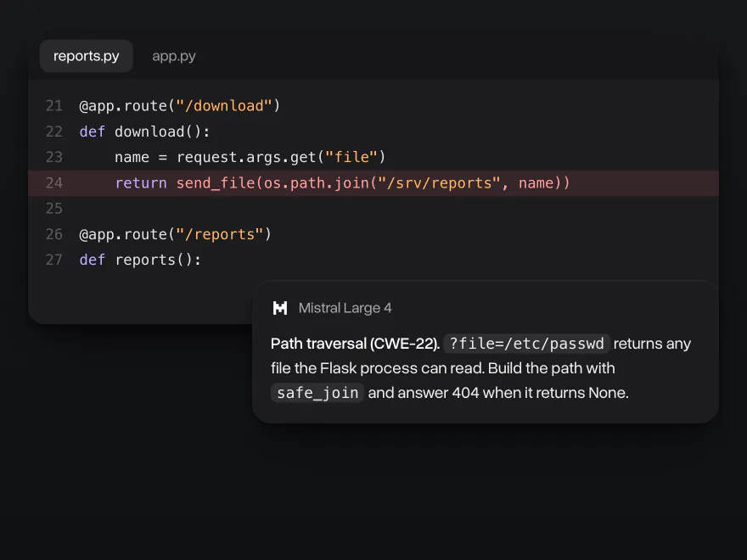The width and height of the screenshot is (747, 560).
Task: Click line number 22
Action: click(54, 132)
